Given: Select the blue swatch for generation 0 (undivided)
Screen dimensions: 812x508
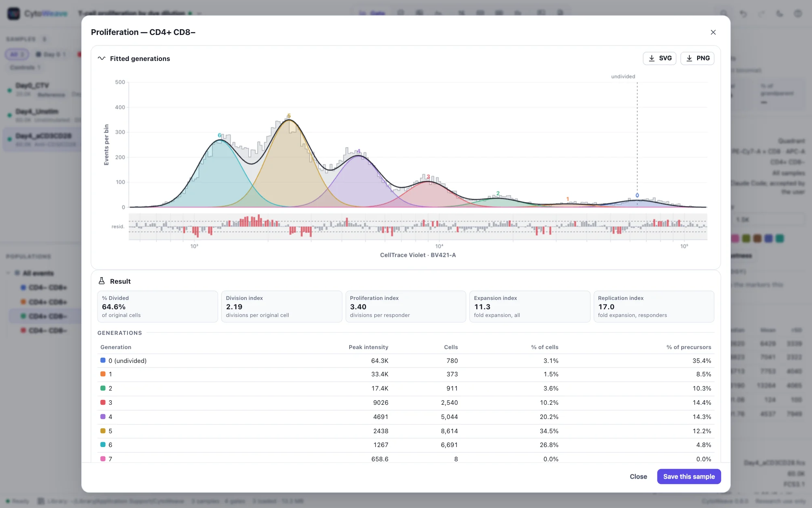Looking at the screenshot, I should tap(103, 360).
